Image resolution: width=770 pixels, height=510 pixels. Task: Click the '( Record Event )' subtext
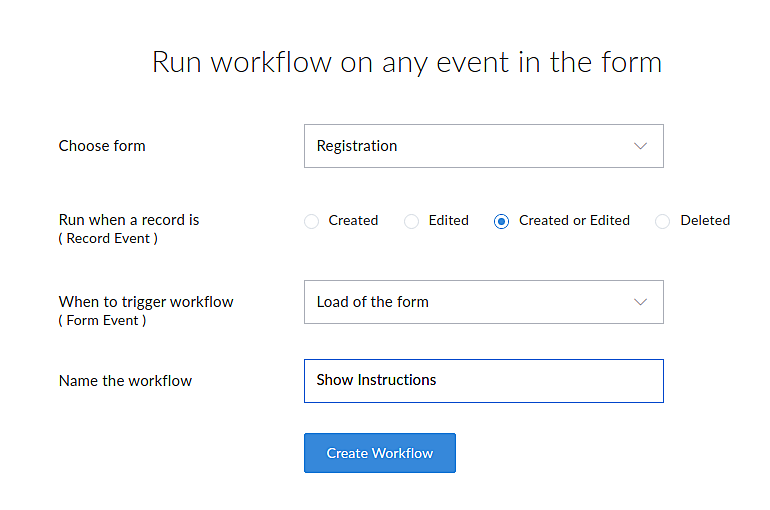pos(108,239)
